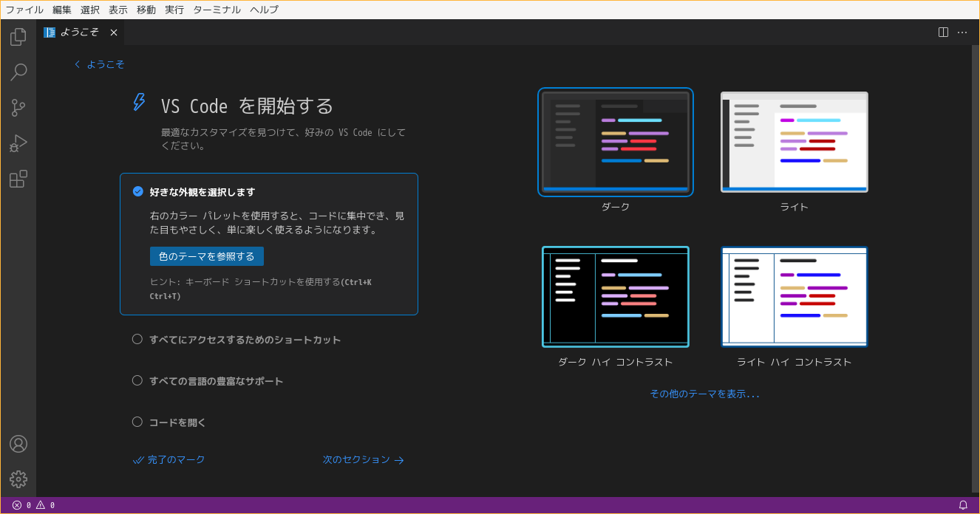The width and height of the screenshot is (980, 514).
Task: Select the コードを開く step circle
Action: pyautogui.click(x=137, y=422)
